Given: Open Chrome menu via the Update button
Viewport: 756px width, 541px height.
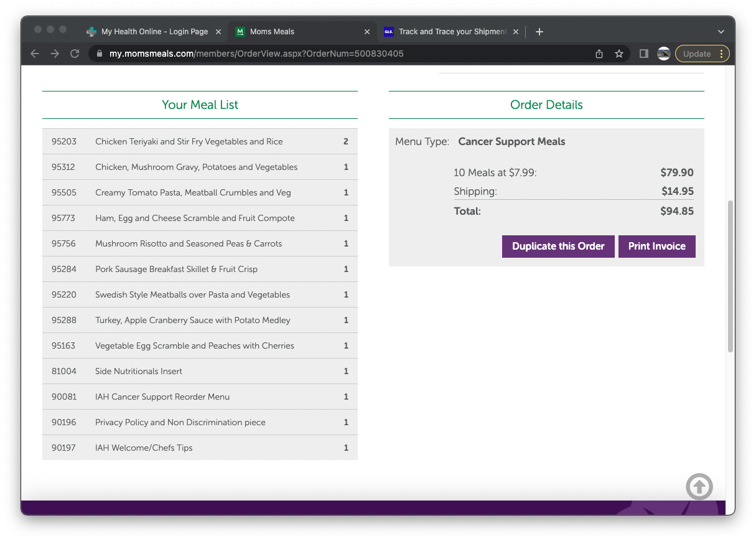Looking at the screenshot, I should tap(702, 54).
